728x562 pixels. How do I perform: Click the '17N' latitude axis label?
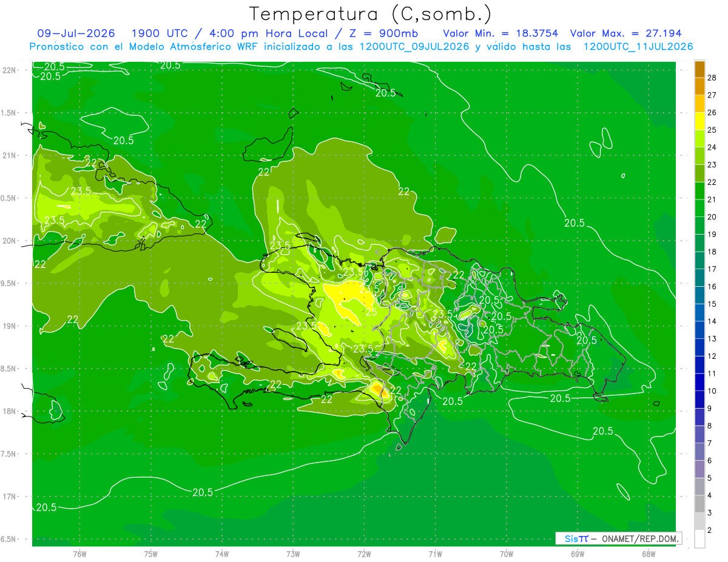click(x=10, y=497)
